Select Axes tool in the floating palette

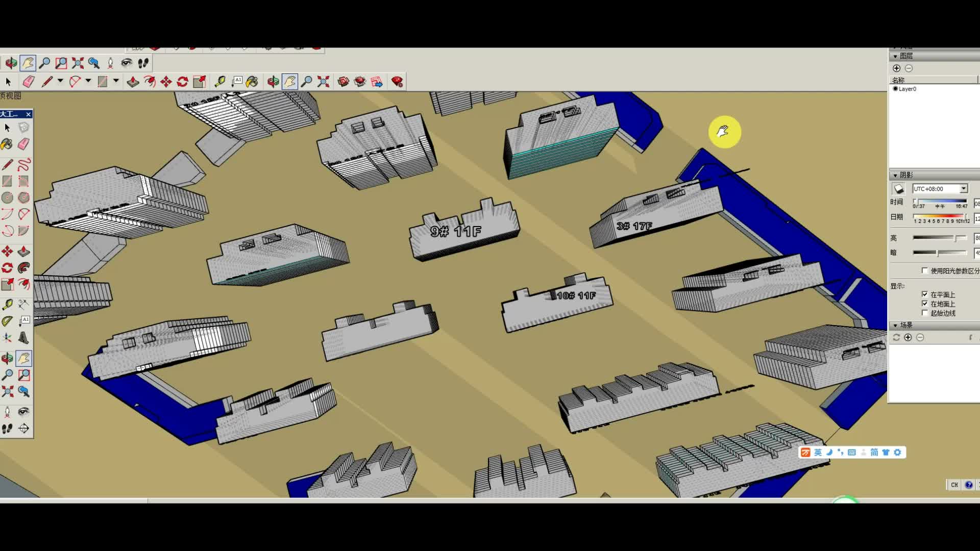coord(7,337)
